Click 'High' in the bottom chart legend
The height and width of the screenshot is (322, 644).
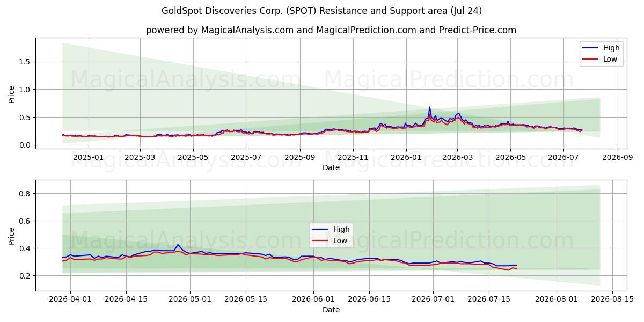coord(341,229)
